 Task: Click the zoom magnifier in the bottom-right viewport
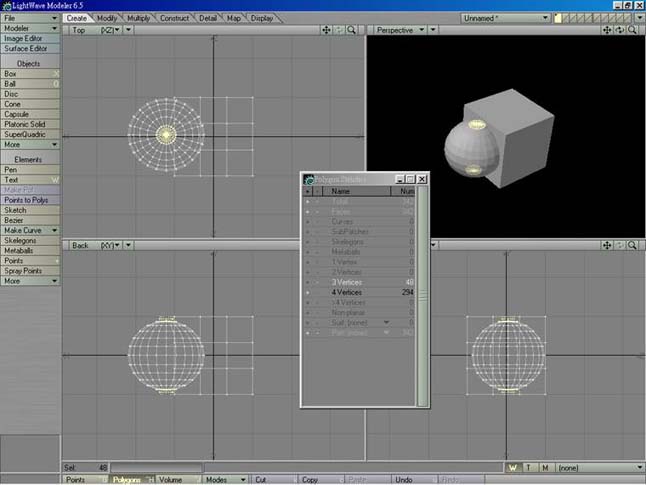632,246
